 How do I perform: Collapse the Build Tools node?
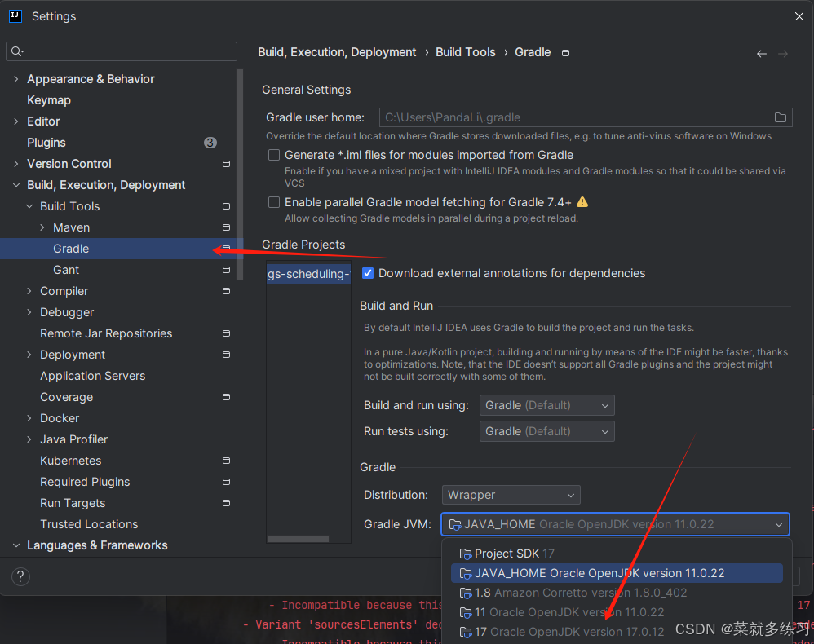point(29,206)
